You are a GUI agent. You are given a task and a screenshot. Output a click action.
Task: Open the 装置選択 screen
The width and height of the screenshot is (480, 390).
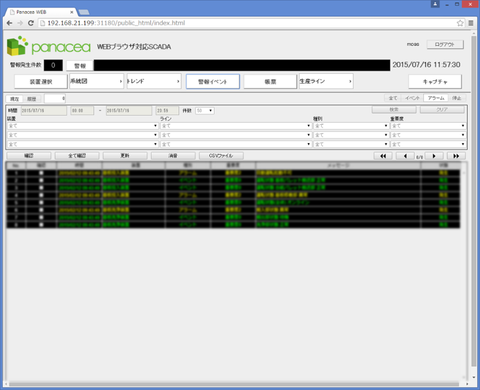(x=41, y=82)
